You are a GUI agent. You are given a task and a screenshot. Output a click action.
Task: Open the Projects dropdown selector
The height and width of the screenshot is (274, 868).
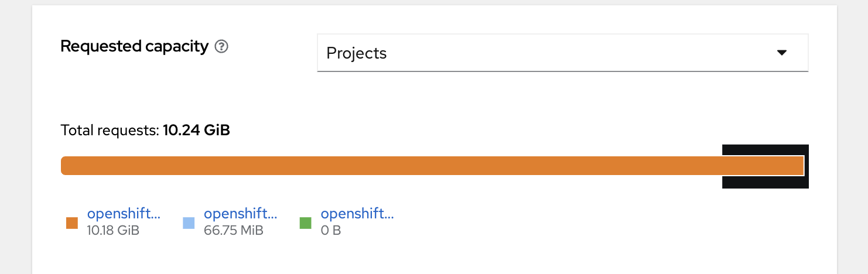[x=562, y=53]
